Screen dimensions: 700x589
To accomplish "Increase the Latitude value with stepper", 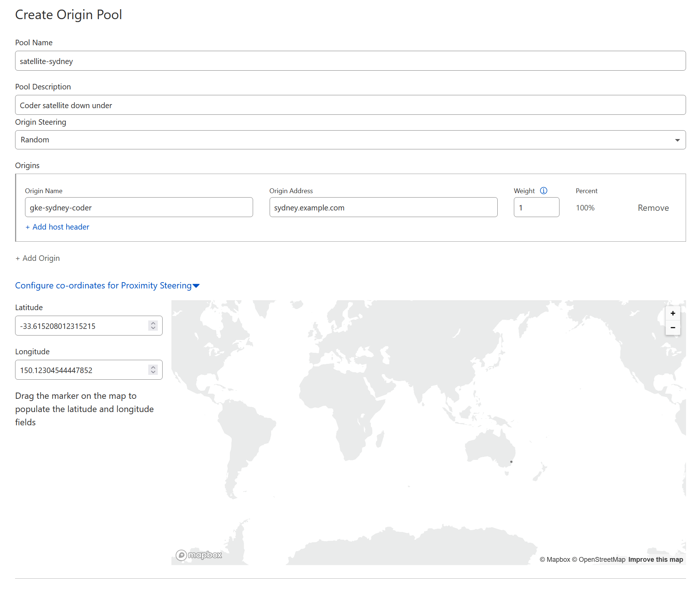I will click(x=153, y=323).
